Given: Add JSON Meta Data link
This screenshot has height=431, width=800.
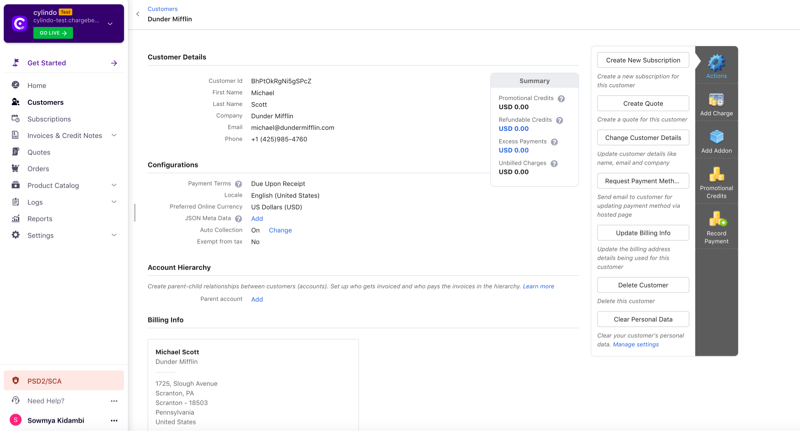Looking at the screenshot, I should tap(257, 219).
